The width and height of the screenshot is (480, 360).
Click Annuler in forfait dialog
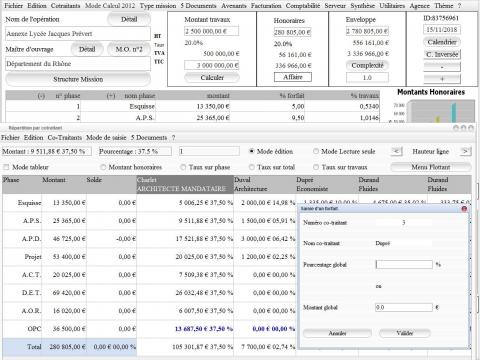pos(337,333)
